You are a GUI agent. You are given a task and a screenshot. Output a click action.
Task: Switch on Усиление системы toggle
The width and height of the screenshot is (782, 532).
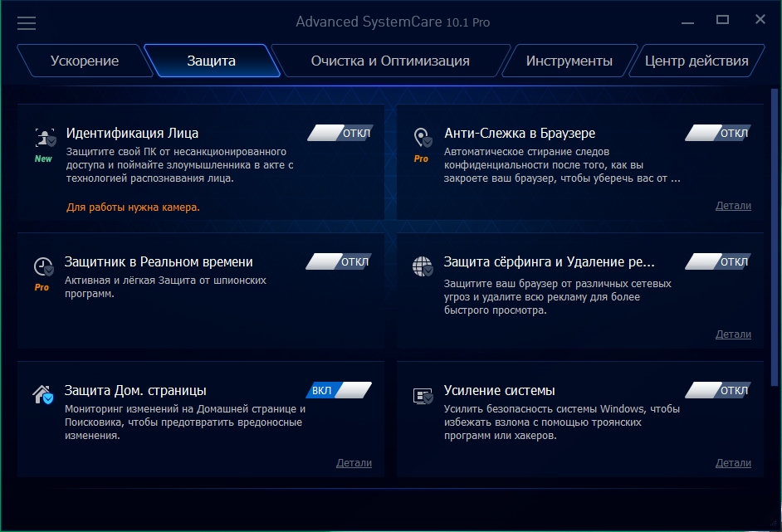718,390
